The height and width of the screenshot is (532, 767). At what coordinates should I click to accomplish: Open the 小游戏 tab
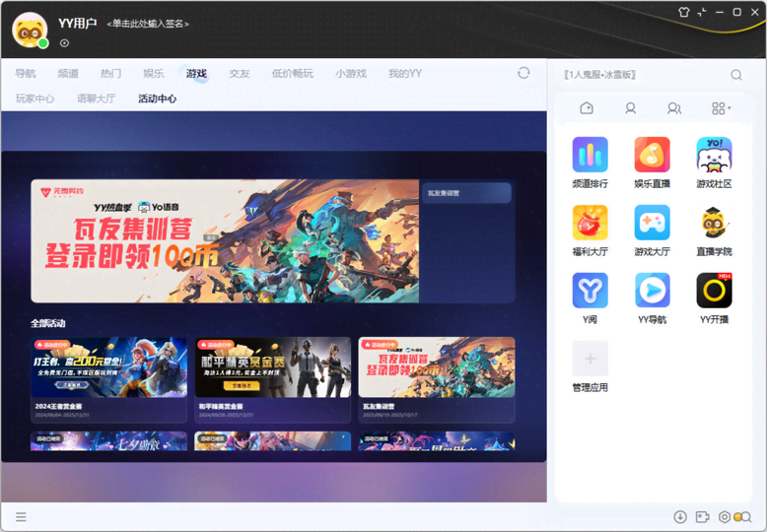point(351,73)
